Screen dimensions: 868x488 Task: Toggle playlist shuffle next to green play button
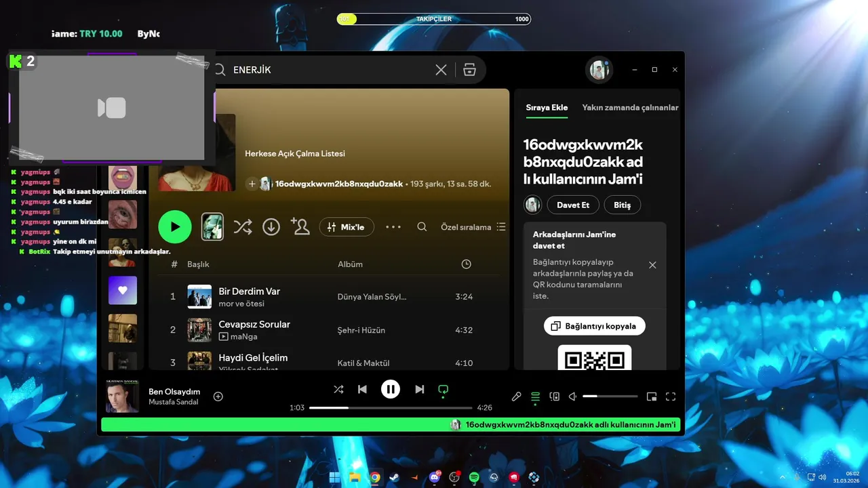click(242, 227)
